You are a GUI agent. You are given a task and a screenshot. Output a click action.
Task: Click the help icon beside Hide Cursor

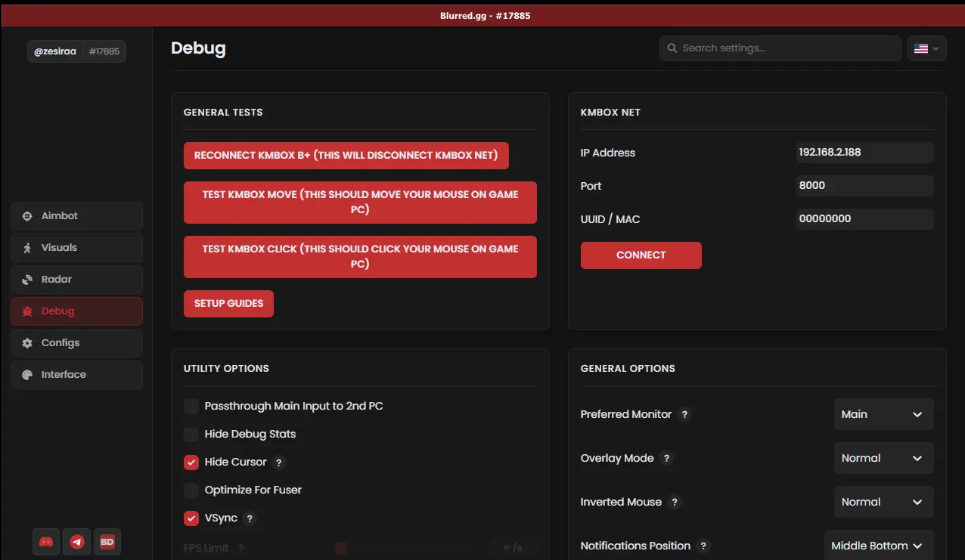[278, 463]
